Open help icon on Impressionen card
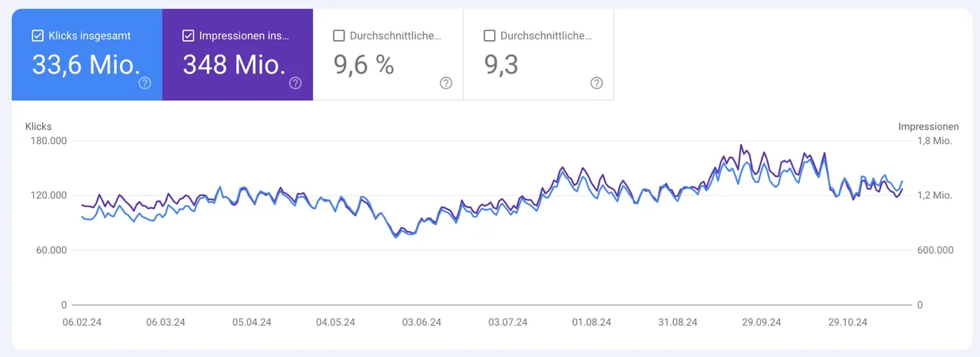The width and height of the screenshot is (980, 357). point(295,83)
